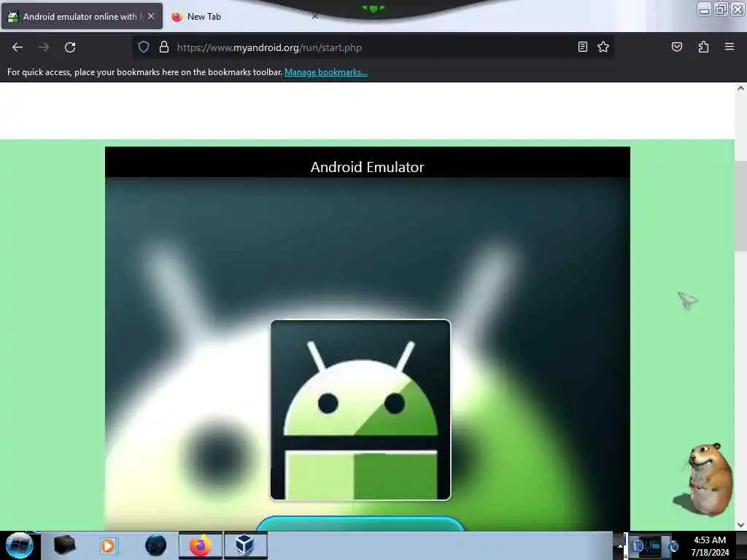Open Firefox hamburger application menu
Screen dimensions: 747x560
pyautogui.click(x=729, y=47)
